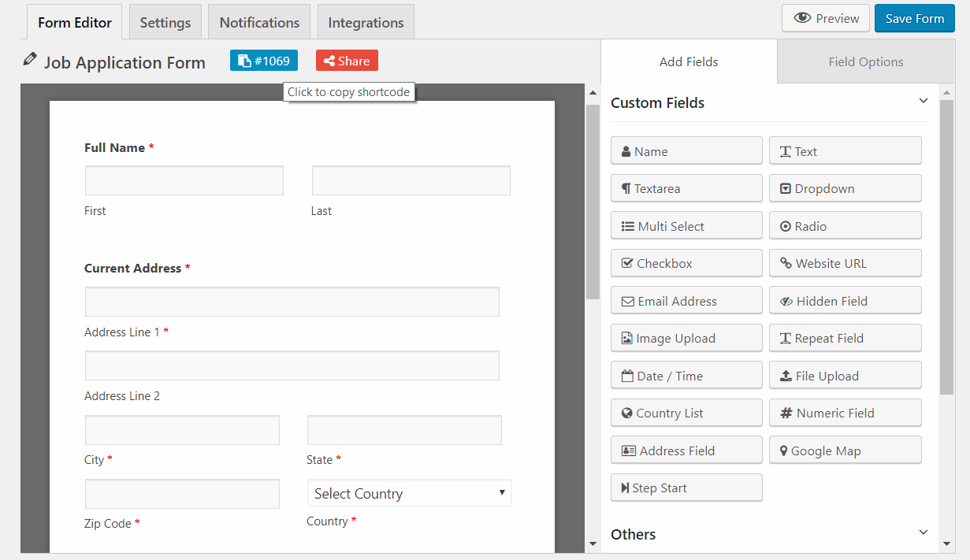Insert a Google Map field

pyautogui.click(x=845, y=450)
